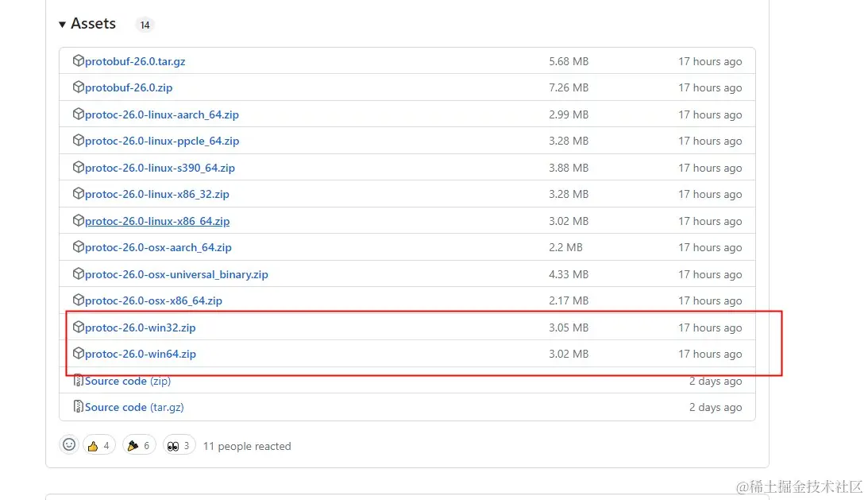Click 17 hours ago on protoc-26.0-win64.zip row
The height and width of the screenshot is (500, 868).
pyautogui.click(x=710, y=354)
